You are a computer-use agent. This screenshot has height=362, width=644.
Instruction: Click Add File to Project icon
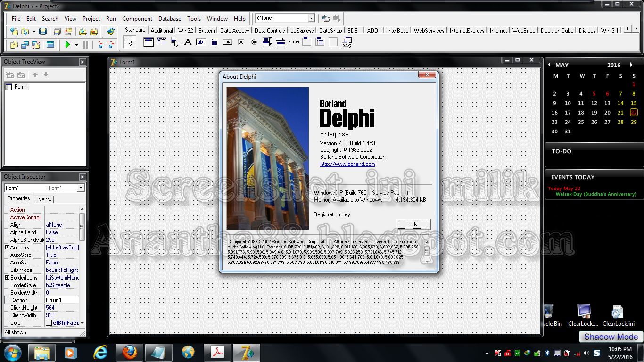(x=83, y=32)
